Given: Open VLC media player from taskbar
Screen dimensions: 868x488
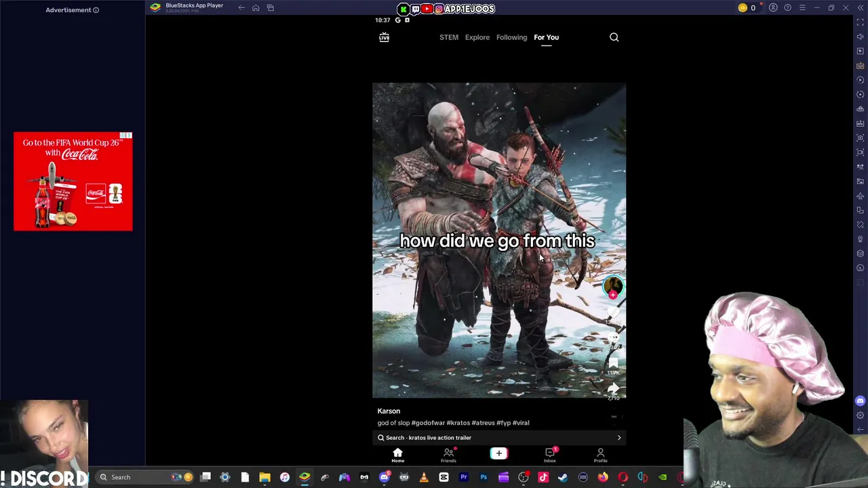Looking at the screenshot, I should pos(424,477).
